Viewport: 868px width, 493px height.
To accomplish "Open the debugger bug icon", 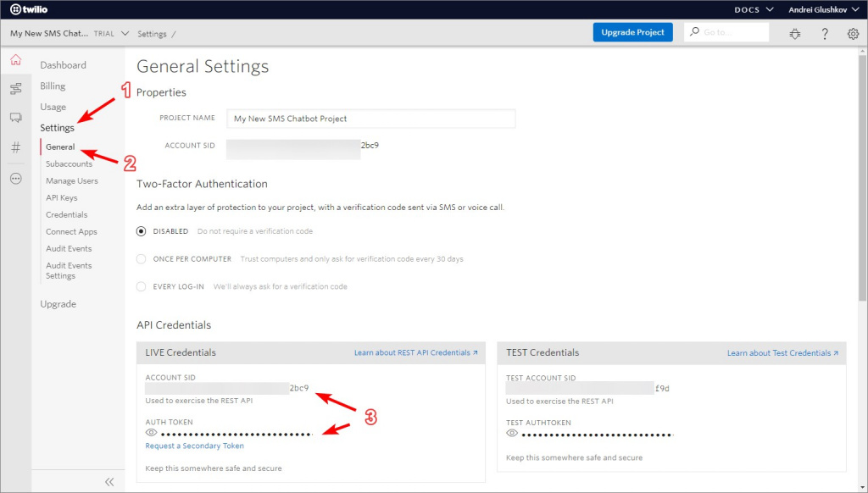I will tap(794, 34).
